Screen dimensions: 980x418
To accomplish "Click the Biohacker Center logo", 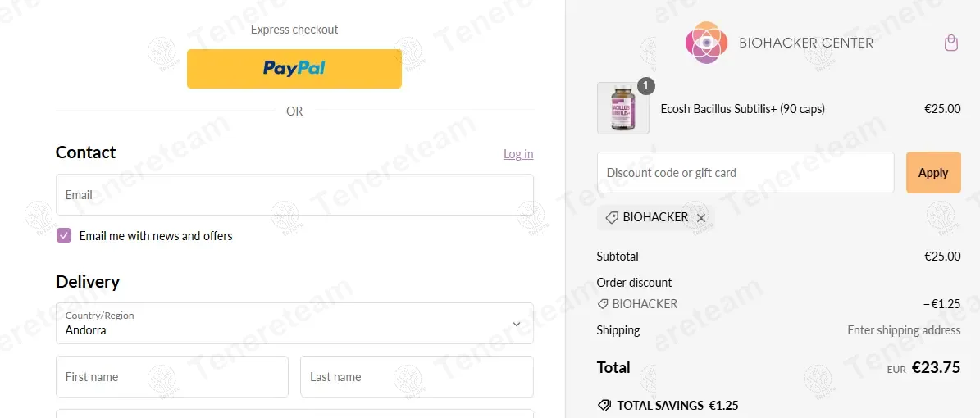I will pyautogui.click(x=707, y=43).
